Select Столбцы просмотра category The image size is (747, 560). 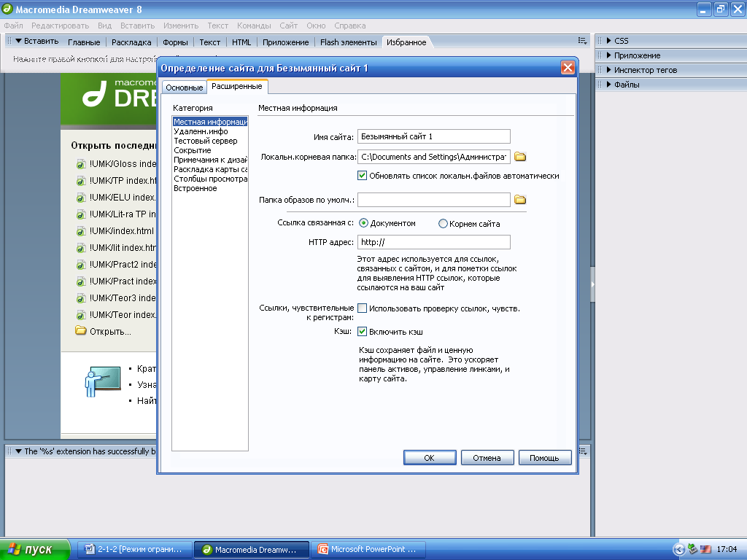[x=210, y=179]
